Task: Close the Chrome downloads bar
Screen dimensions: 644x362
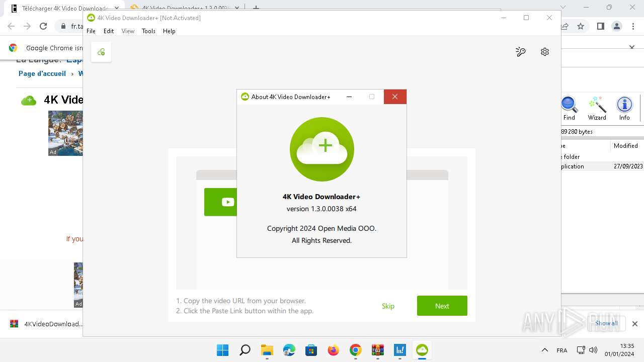Action: pos(635,324)
